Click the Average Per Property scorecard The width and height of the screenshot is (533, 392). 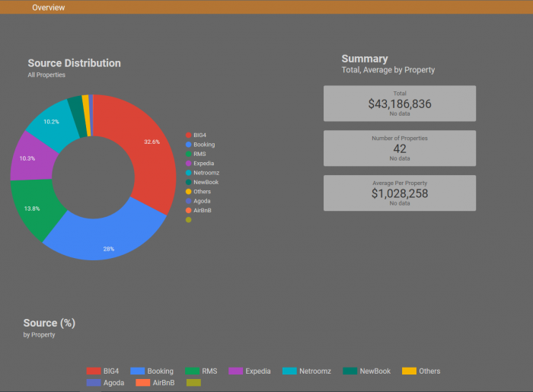coord(400,193)
